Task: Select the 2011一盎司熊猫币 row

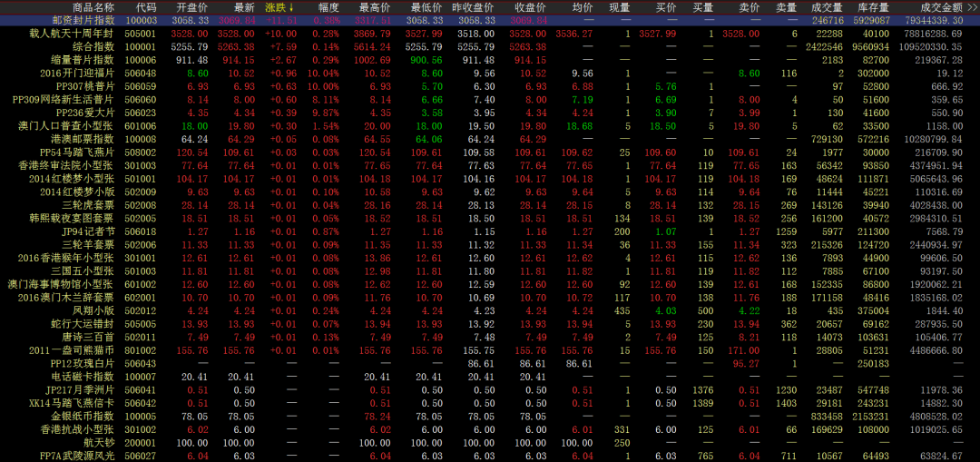Action: tap(490, 350)
